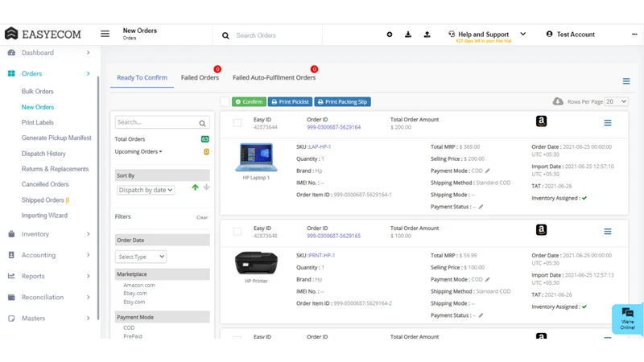Click Amazon logo on order 999-0300687-5629164
Viewport: 644px width, 362px height.
(x=541, y=121)
